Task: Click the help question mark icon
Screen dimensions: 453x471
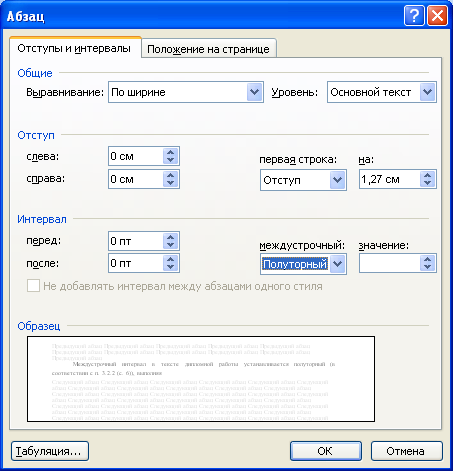Action: click(x=414, y=16)
